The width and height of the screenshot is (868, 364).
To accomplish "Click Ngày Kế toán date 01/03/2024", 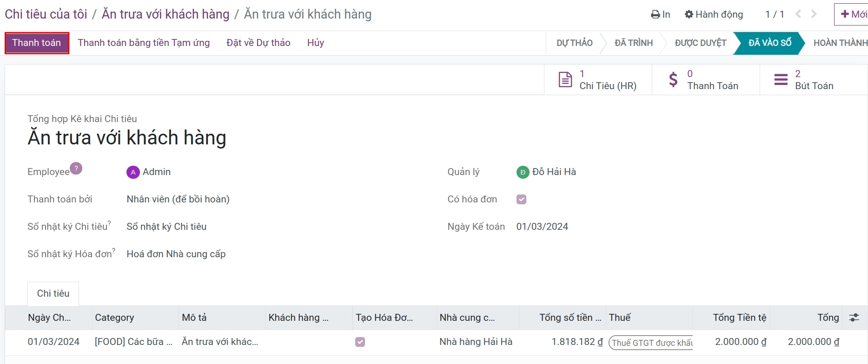I will pyautogui.click(x=542, y=227).
